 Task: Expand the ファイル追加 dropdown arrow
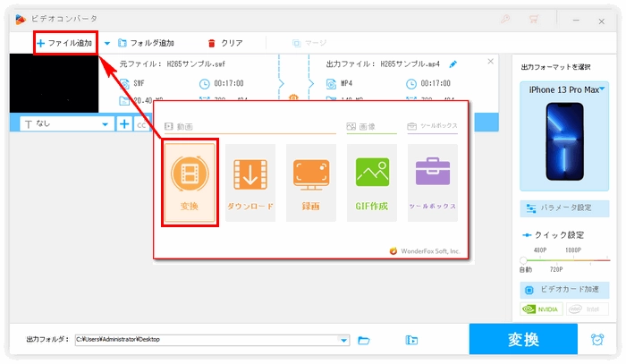[107, 43]
